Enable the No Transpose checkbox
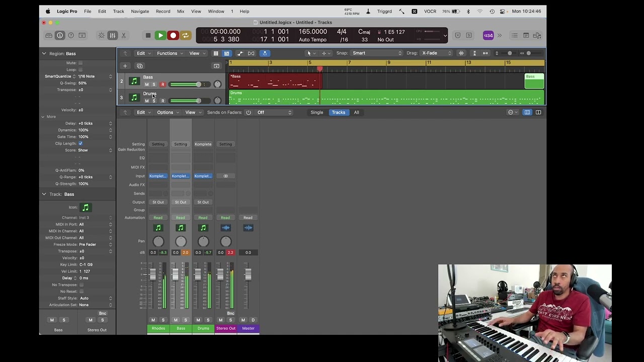This screenshot has width=644, height=362. (x=82, y=285)
